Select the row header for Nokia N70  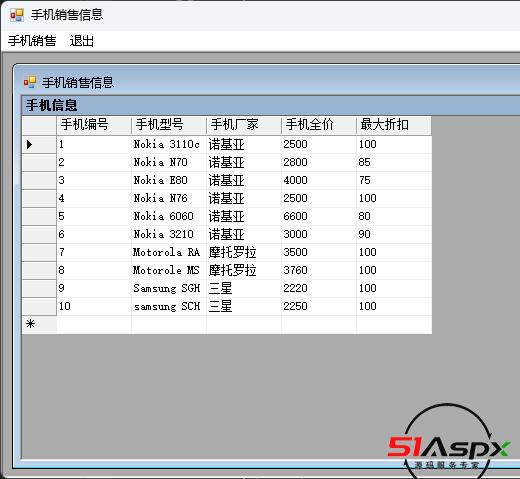(39, 162)
